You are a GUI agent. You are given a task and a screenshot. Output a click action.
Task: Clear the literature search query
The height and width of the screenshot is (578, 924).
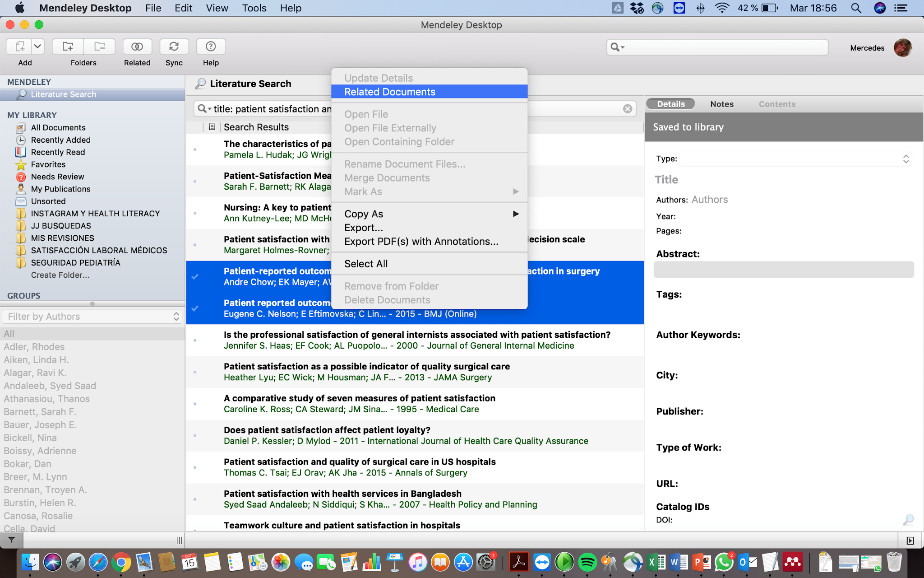click(627, 109)
